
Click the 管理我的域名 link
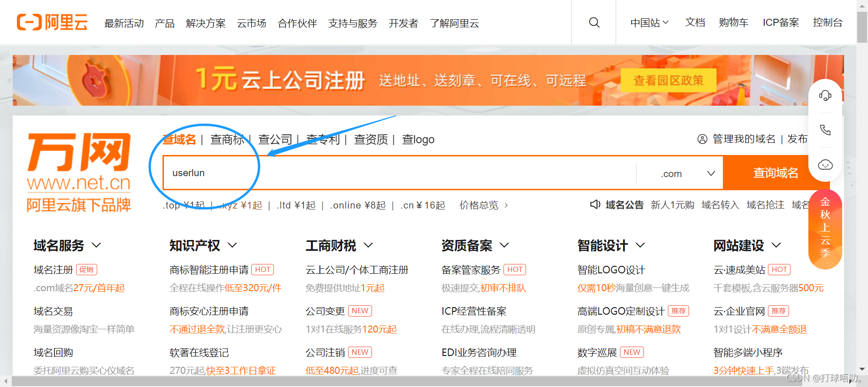tap(744, 139)
